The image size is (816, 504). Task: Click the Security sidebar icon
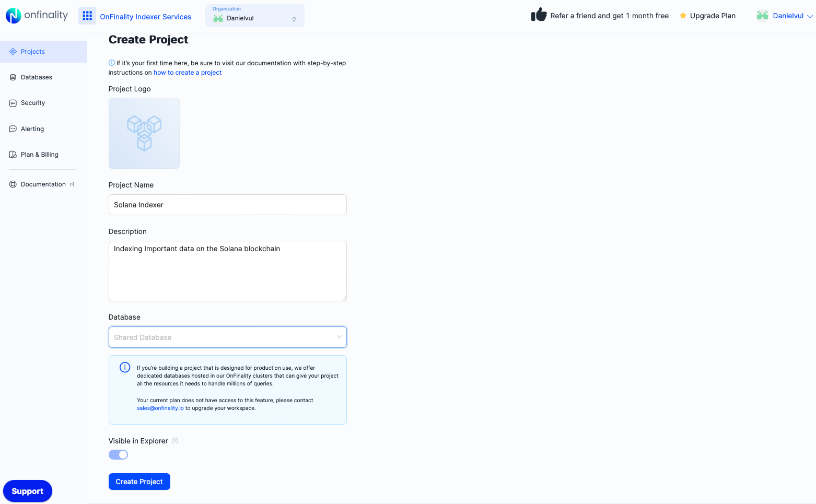pyautogui.click(x=13, y=103)
